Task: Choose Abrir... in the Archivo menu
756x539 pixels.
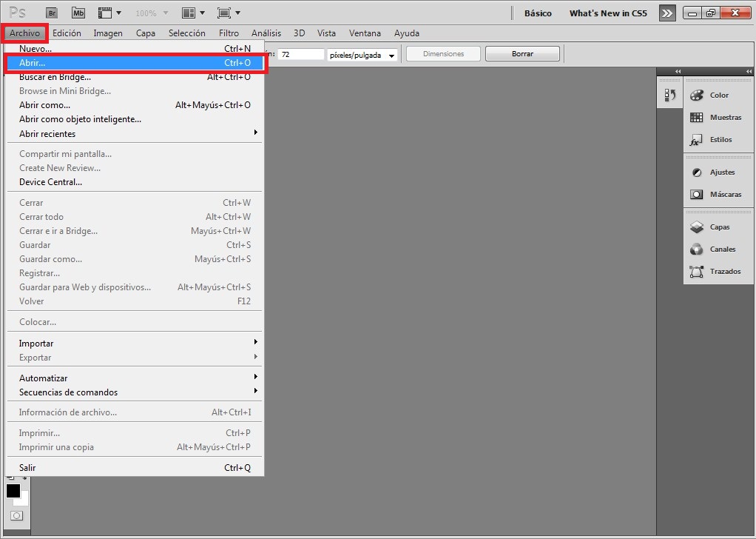Action: (135, 63)
